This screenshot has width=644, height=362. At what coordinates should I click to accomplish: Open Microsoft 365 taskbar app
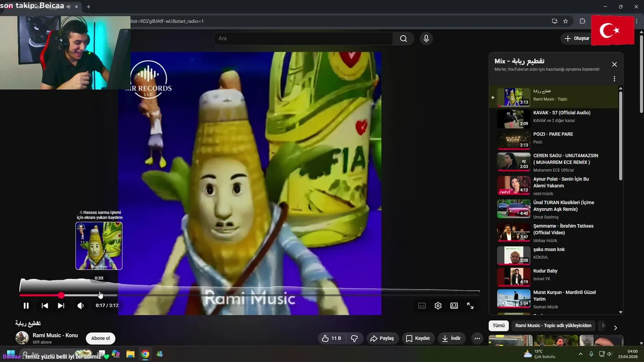[x=115, y=354]
